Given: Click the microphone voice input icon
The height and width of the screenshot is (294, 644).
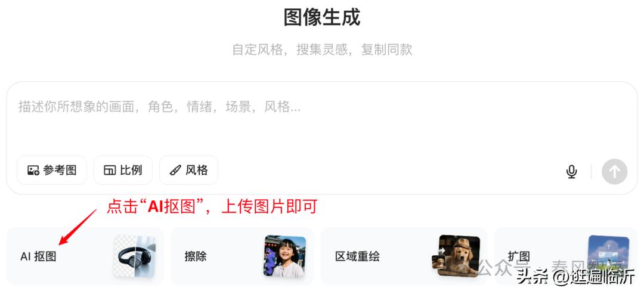Looking at the screenshot, I should [x=571, y=171].
